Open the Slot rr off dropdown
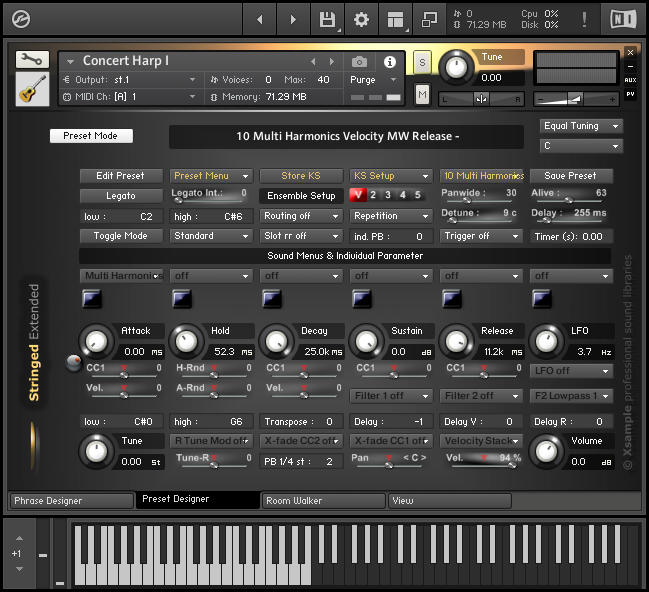The height and width of the screenshot is (592, 649). point(301,236)
